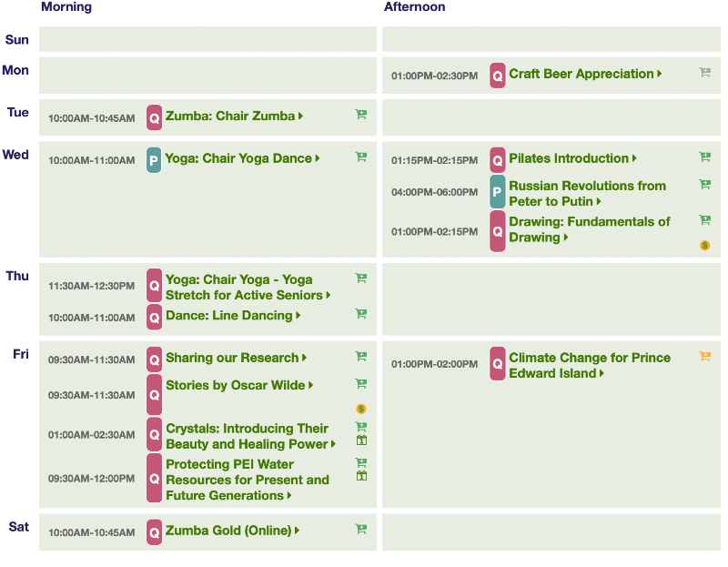Screen dimensions: 728x567
Task: Click the Morning column heading
Action: click(66, 7)
